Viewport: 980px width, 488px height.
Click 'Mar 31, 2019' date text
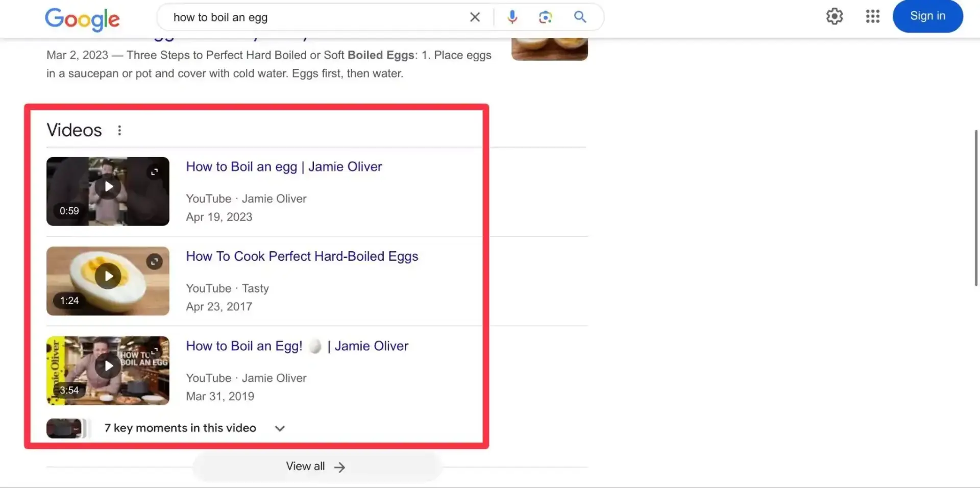tap(220, 397)
